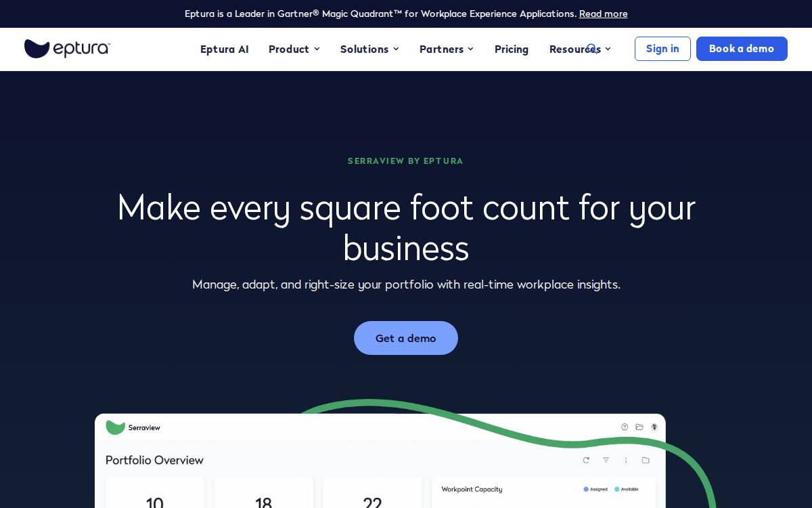Click the Eptura logo
Image resolution: width=812 pixels, height=508 pixels.
coord(67,49)
